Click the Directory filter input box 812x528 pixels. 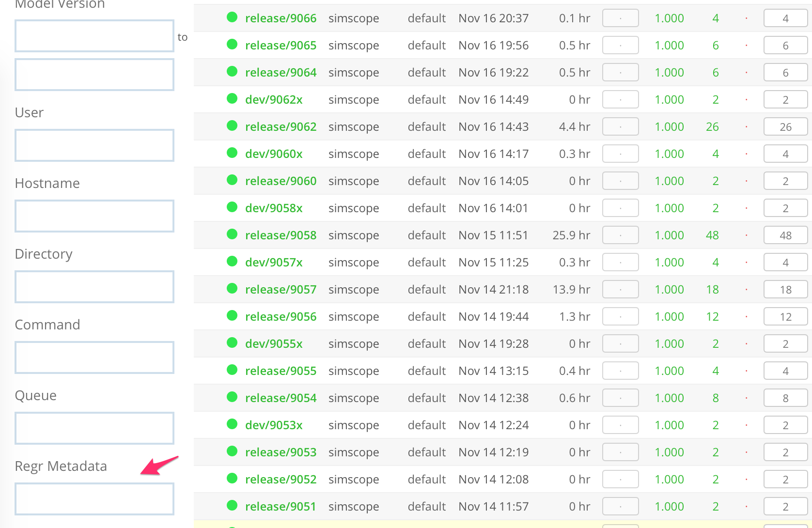click(x=94, y=287)
